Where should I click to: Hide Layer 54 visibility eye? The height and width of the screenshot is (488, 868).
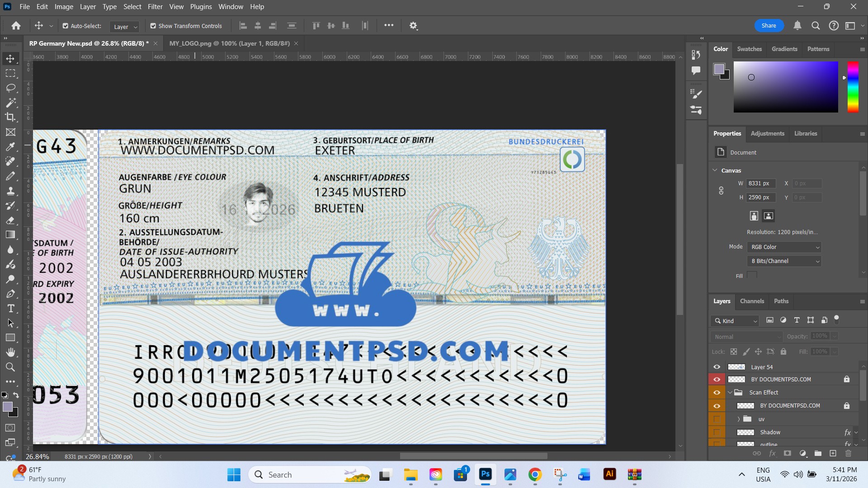pyautogui.click(x=717, y=367)
